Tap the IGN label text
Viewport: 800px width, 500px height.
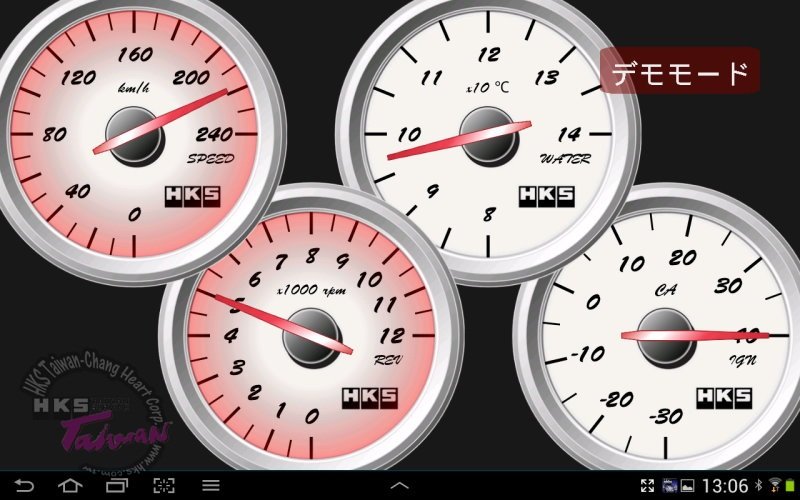pyautogui.click(x=742, y=361)
